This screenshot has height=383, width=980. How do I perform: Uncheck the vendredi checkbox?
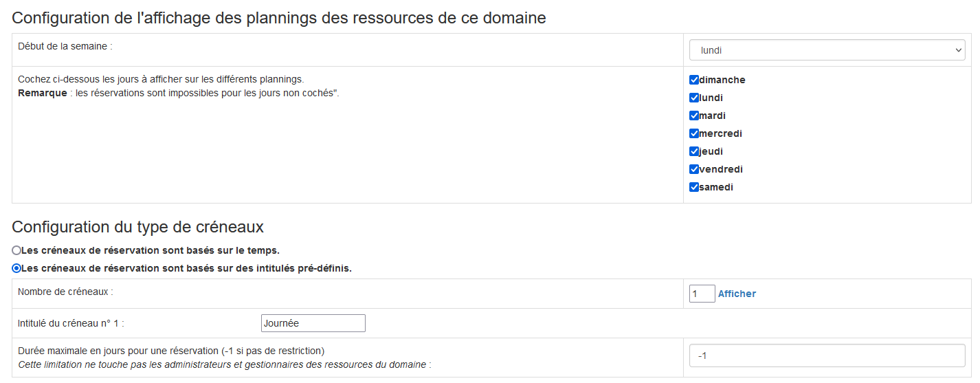pyautogui.click(x=694, y=169)
